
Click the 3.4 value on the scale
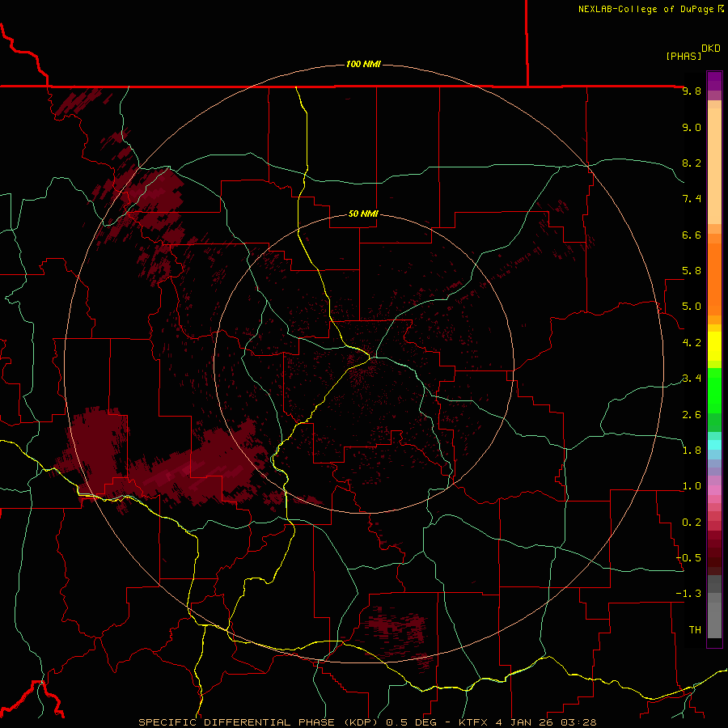click(692, 379)
